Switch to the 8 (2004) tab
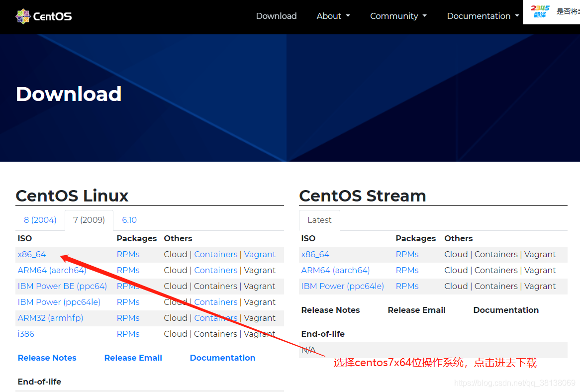Screen dimensions: 580x392 click(x=40, y=220)
